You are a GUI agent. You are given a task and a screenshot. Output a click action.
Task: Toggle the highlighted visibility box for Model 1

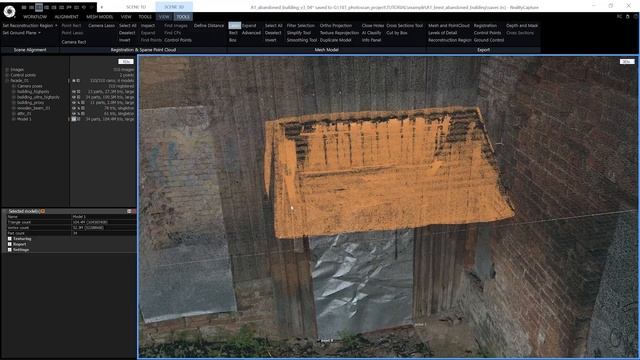[74, 119]
